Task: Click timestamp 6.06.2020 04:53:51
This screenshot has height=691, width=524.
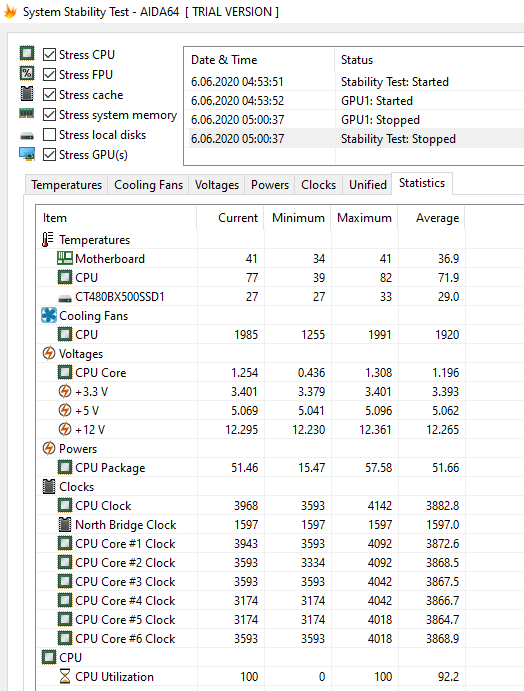Action: [237, 82]
